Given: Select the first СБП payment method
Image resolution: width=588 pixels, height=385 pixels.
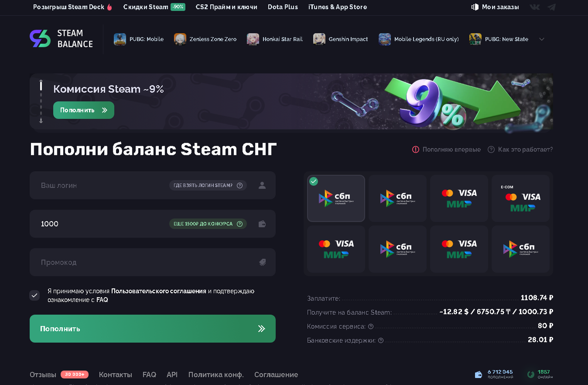Looking at the screenshot, I should [336, 198].
